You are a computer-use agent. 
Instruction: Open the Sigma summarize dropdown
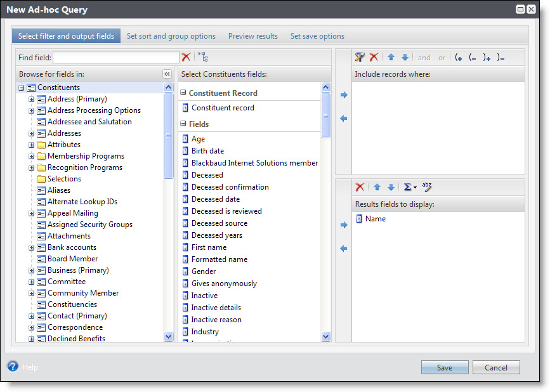(410, 187)
